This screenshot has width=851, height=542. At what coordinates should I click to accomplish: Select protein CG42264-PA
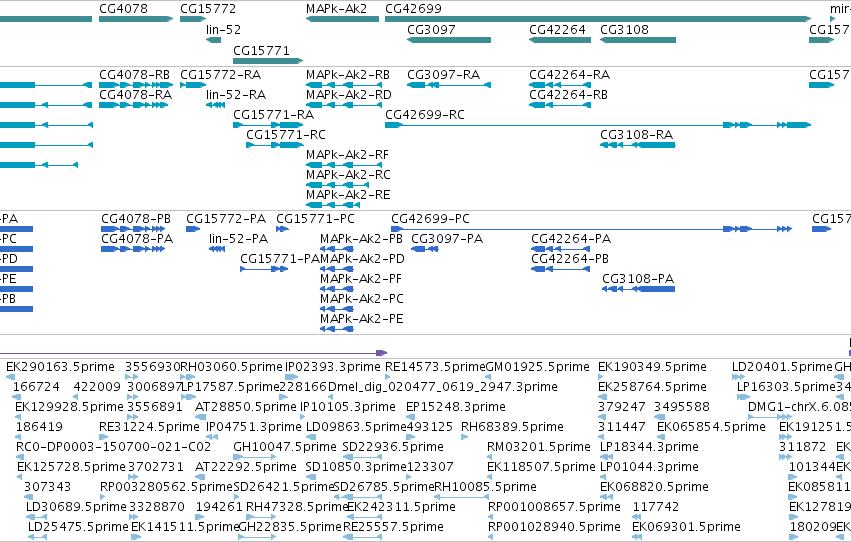tap(571, 239)
